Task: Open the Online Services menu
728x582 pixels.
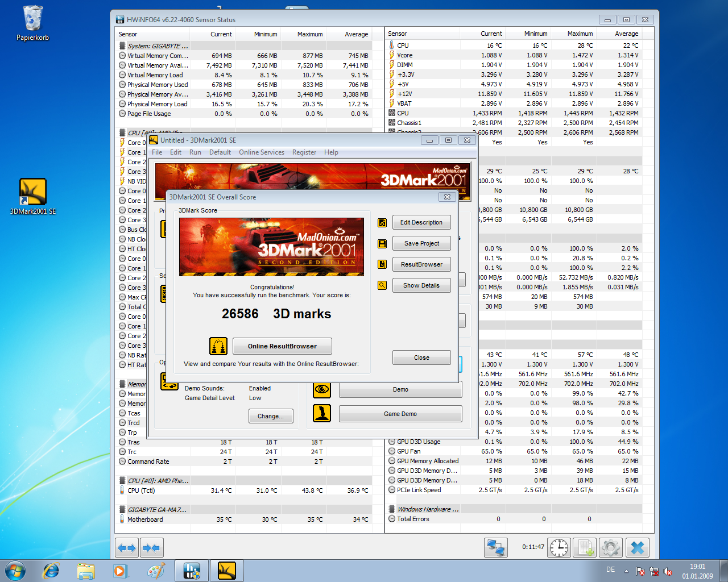Action: click(262, 152)
